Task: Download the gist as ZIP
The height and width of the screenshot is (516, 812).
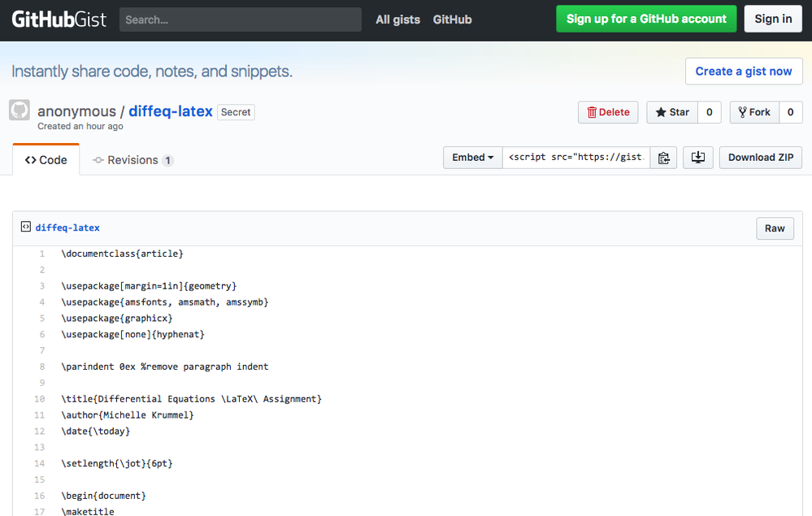Action: 760,158
